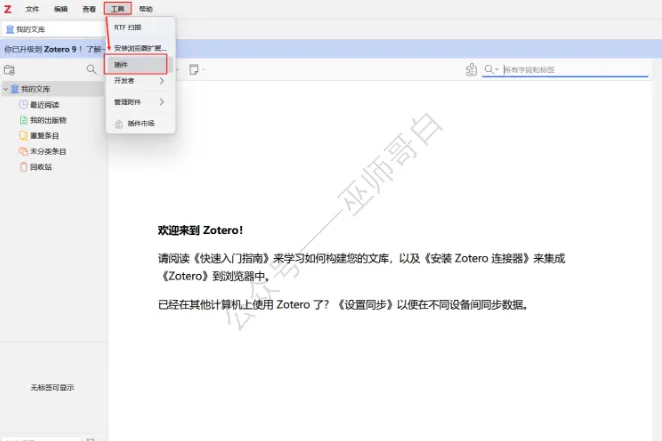Collapse the 我的文库 tree chevron
Screen dimensions: 662x441
[5, 89]
